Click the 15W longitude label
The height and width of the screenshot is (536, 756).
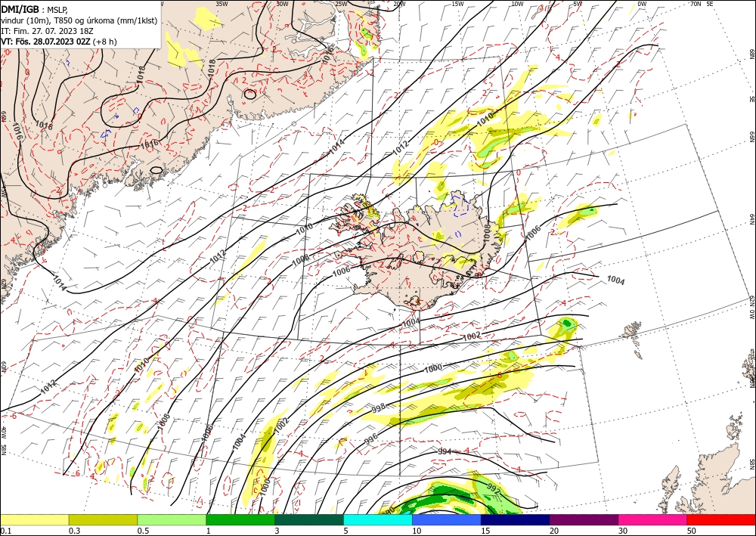click(x=458, y=4)
